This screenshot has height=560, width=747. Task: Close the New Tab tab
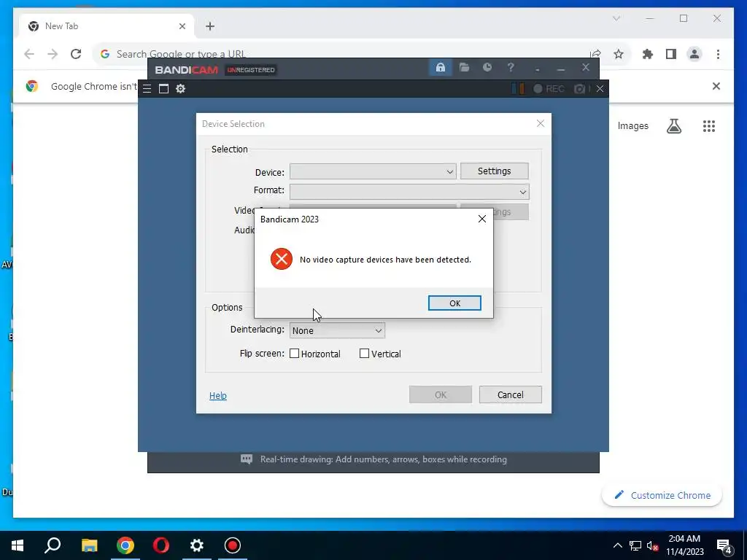pos(182,26)
